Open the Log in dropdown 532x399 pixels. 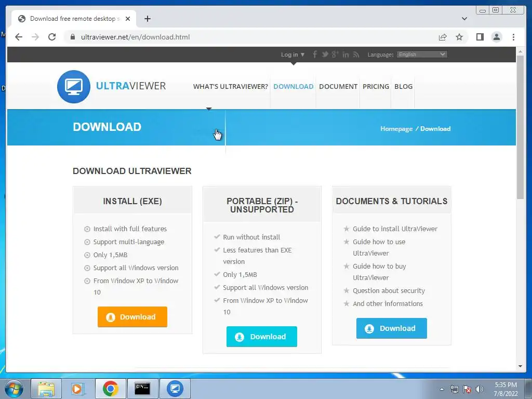point(292,54)
